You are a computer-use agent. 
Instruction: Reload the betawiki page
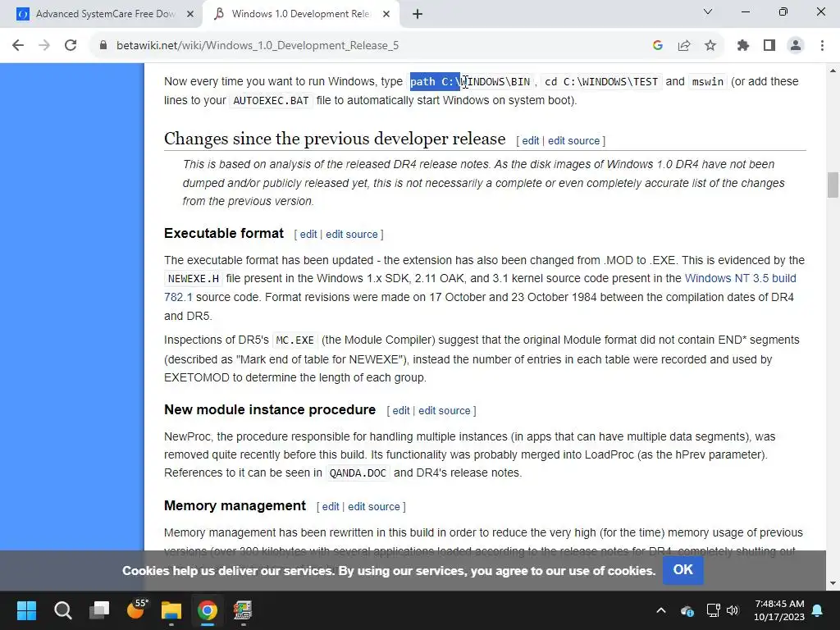71,46
